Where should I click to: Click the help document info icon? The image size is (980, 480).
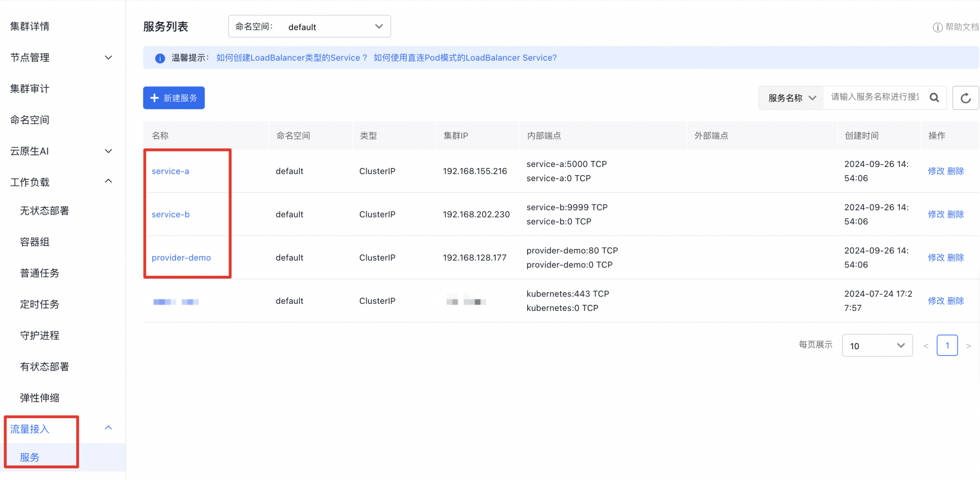coord(937,28)
